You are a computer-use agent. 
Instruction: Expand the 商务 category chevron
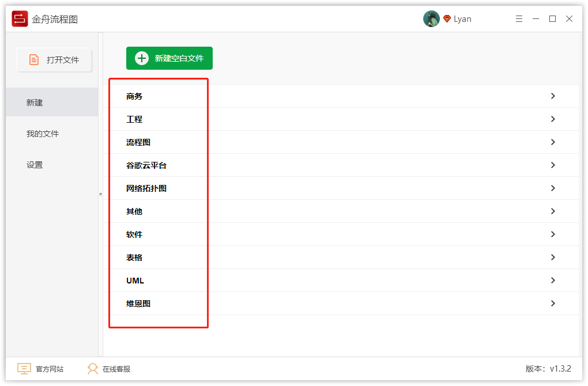click(x=553, y=96)
